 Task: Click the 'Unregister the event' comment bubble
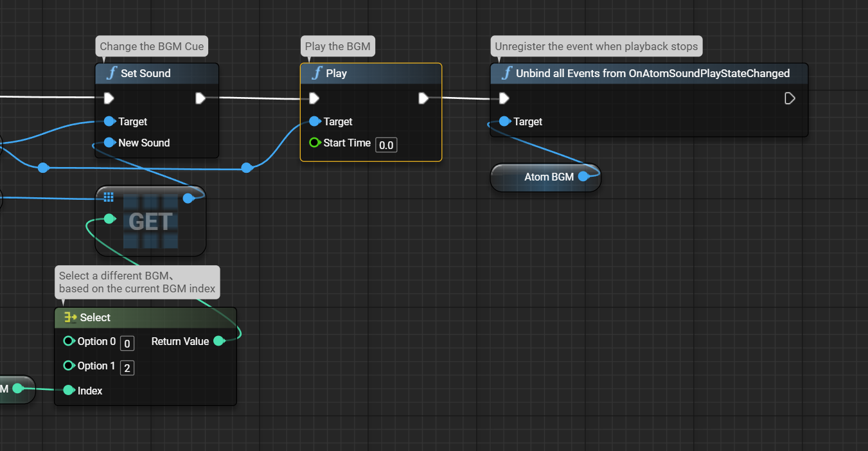tap(596, 46)
